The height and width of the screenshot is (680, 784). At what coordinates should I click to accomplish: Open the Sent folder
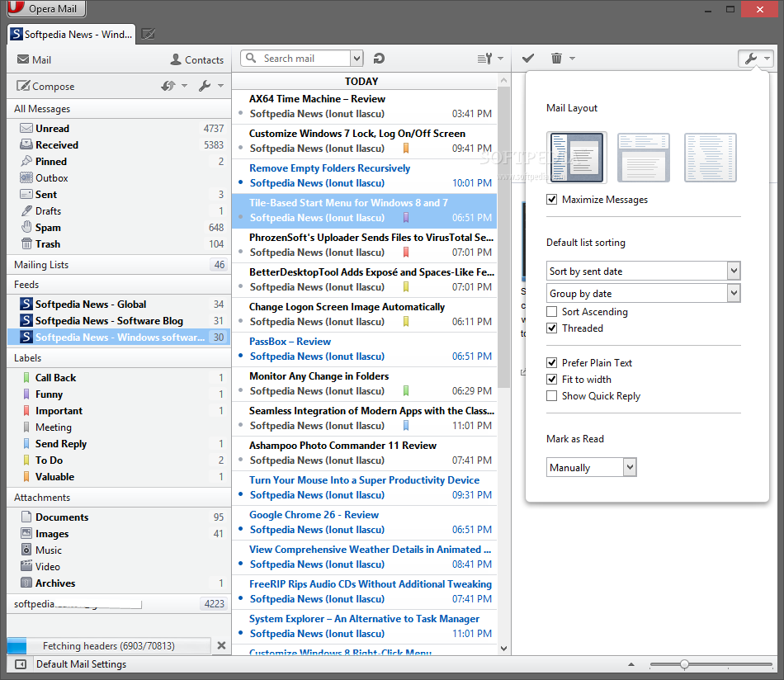(119, 195)
